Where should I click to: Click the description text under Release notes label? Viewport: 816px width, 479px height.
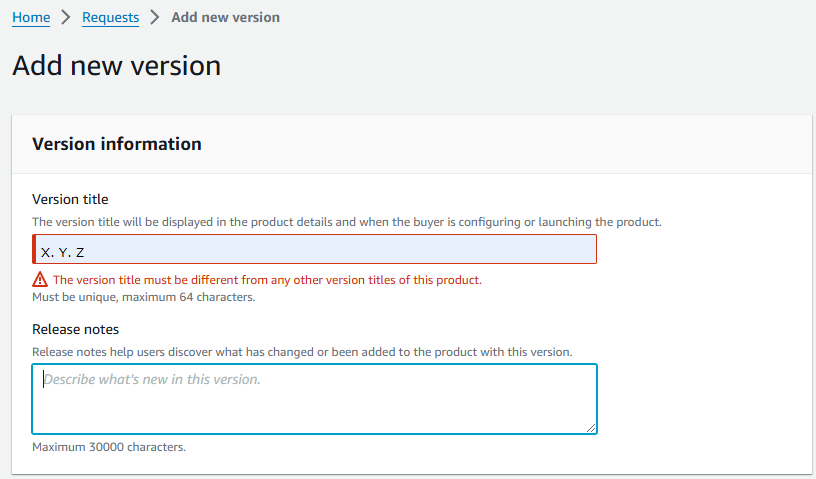(x=302, y=352)
